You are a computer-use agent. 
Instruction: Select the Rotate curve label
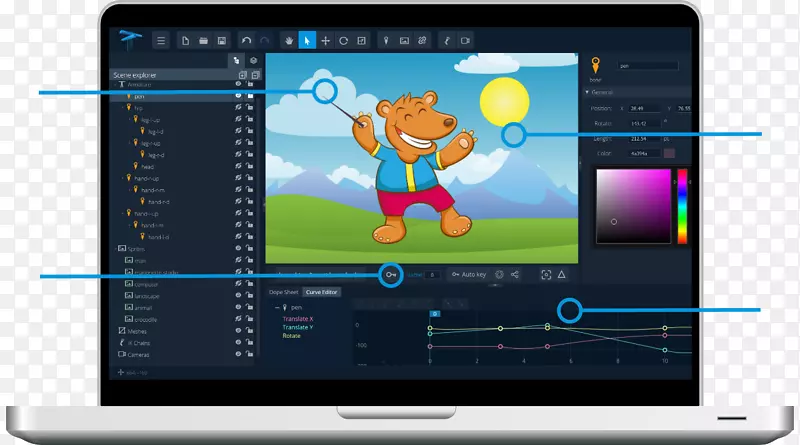point(291,336)
